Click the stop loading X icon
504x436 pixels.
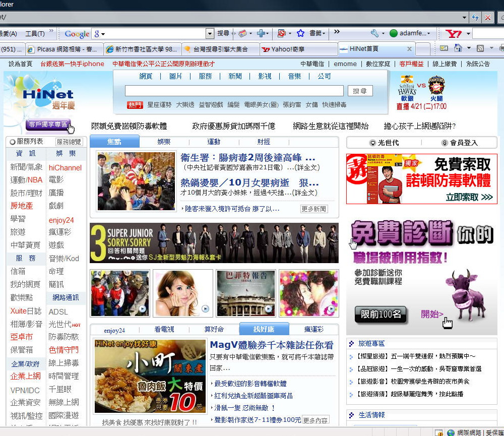(487, 17)
